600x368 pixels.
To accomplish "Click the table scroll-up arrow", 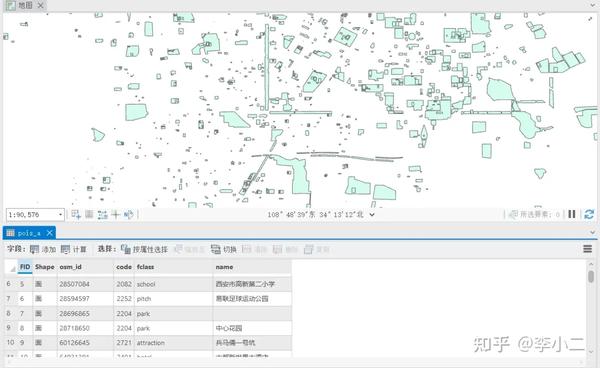I will coord(591,264).
